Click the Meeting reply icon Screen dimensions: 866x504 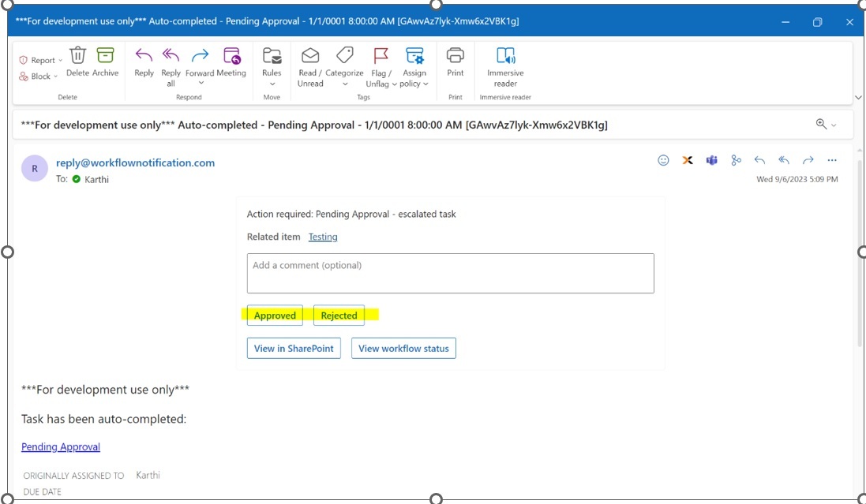pyautogui.click(x=231, y=57)
